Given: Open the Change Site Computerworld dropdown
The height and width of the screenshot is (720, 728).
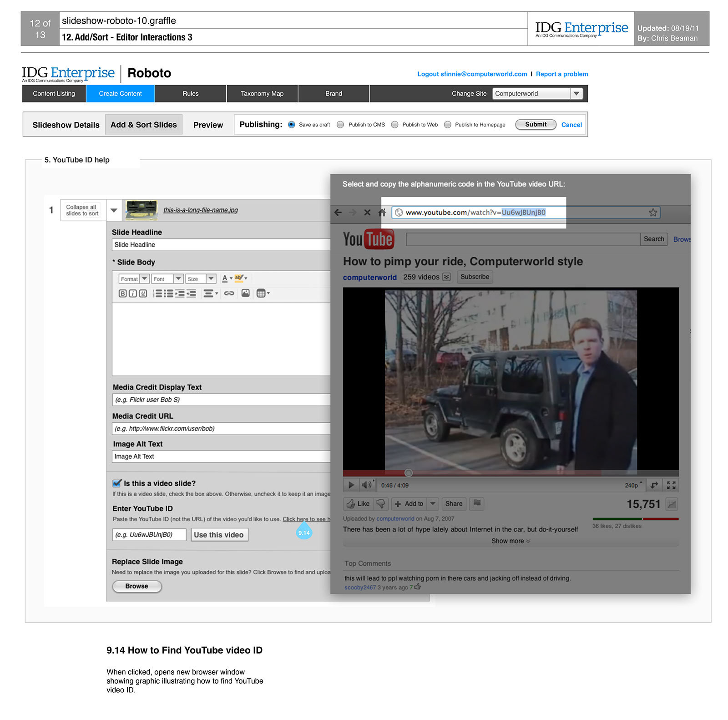Looking at the screenshot, I should (537, 93).
